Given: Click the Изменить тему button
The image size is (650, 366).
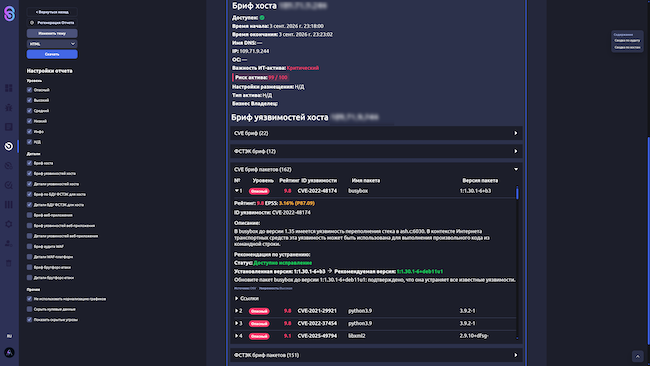Looking at the screenshot, I should (52, 33).
